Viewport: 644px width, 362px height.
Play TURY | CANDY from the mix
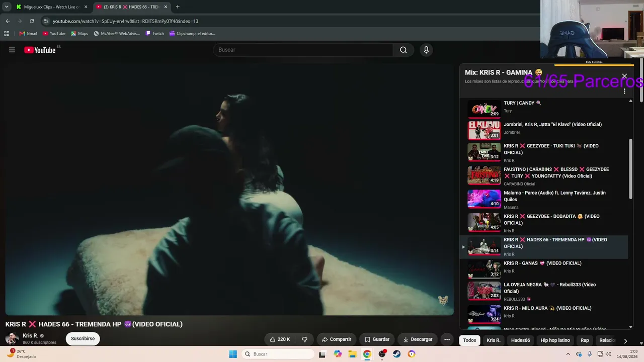tap(543, 107)
